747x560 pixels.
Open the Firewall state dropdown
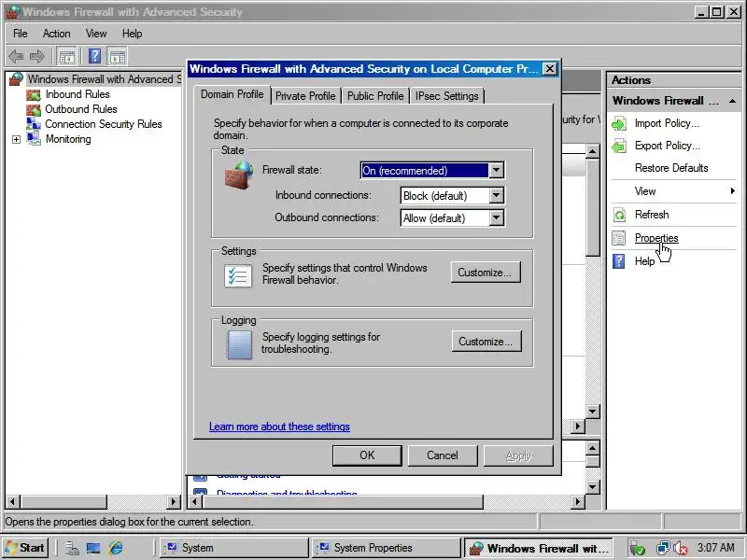(496, 170)
